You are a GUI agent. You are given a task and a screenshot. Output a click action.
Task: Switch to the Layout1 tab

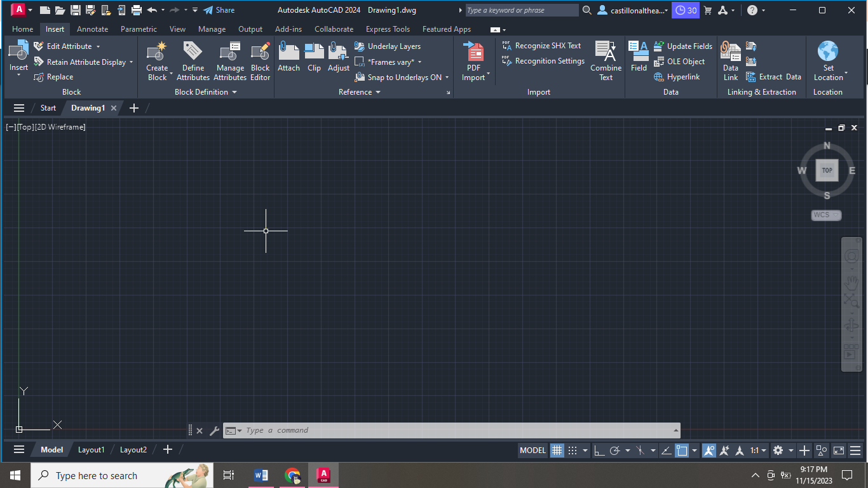tap(91, 450)
